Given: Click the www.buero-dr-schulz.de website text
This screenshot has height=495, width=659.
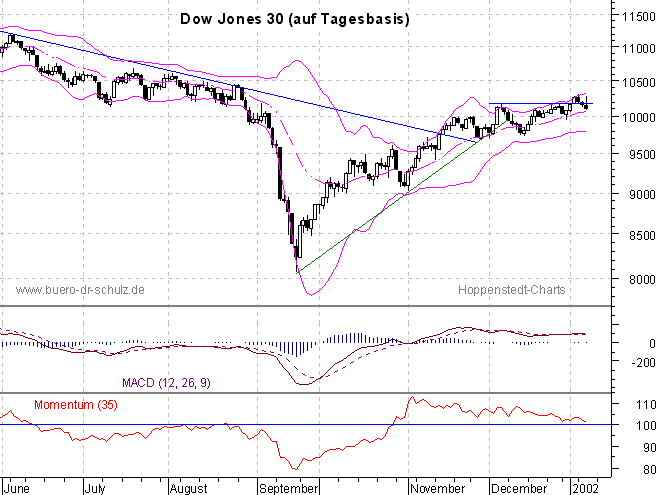Looking at the screenshot, I should pos(80,290).
